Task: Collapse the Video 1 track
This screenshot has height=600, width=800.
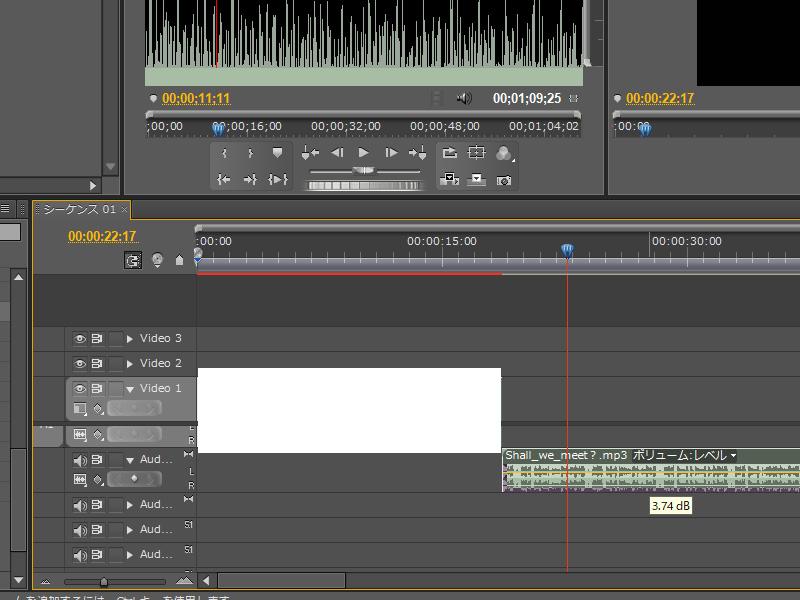Action: click(x=130, y=389)
